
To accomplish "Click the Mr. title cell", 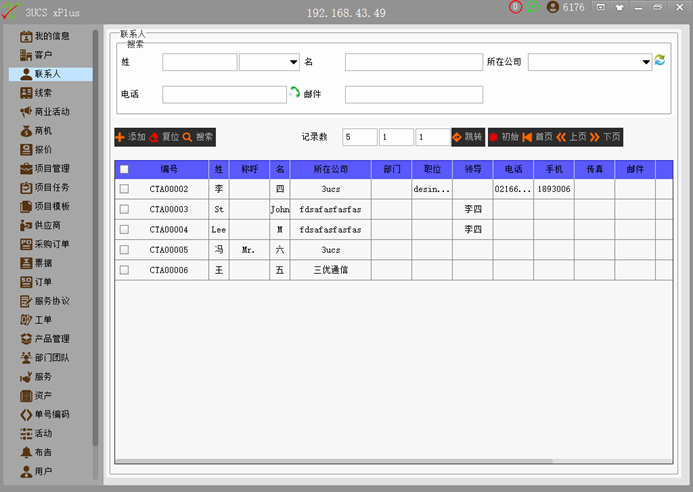I will tap(249, 250).
